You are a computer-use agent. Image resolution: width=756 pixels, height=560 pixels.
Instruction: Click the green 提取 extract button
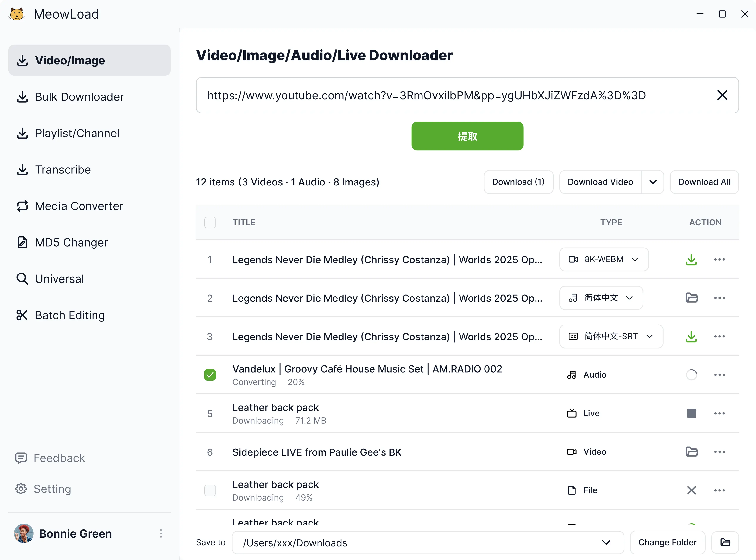(467, 136)
